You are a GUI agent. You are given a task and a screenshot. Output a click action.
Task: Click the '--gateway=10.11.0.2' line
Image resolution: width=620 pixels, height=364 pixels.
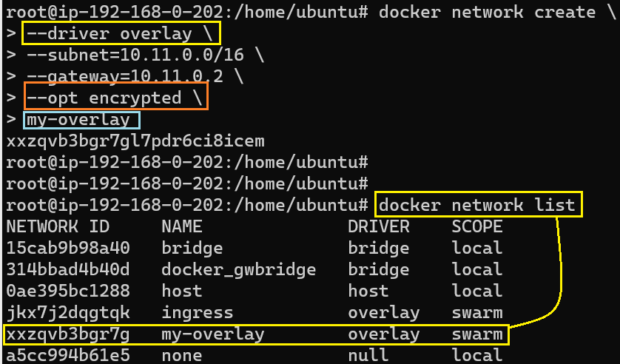click(134, 77)
